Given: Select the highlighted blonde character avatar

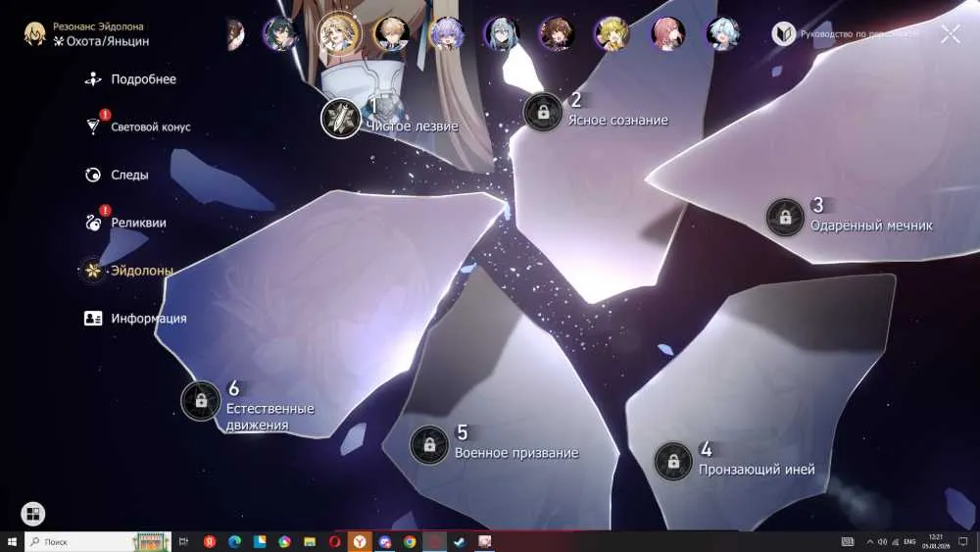Looking at the screenshot, I should pos(339,33).
